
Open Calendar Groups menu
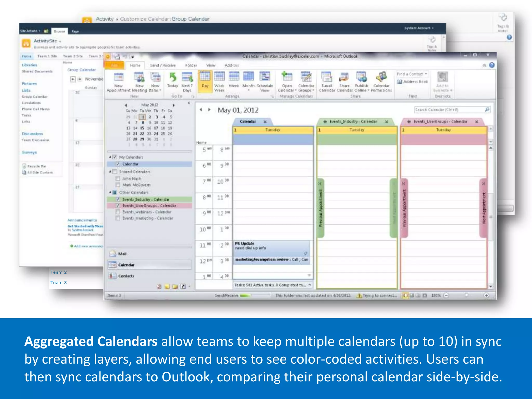coord(306,82)
